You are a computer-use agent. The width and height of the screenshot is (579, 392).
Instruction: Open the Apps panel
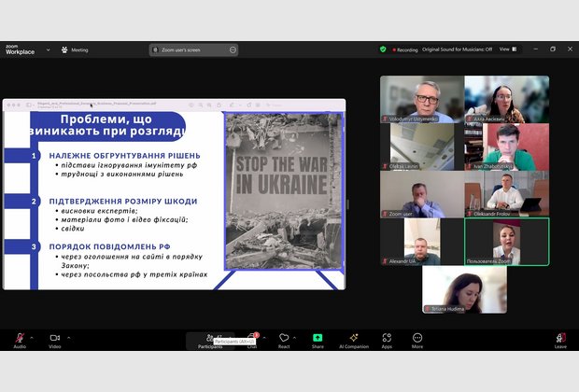[387, 338]
